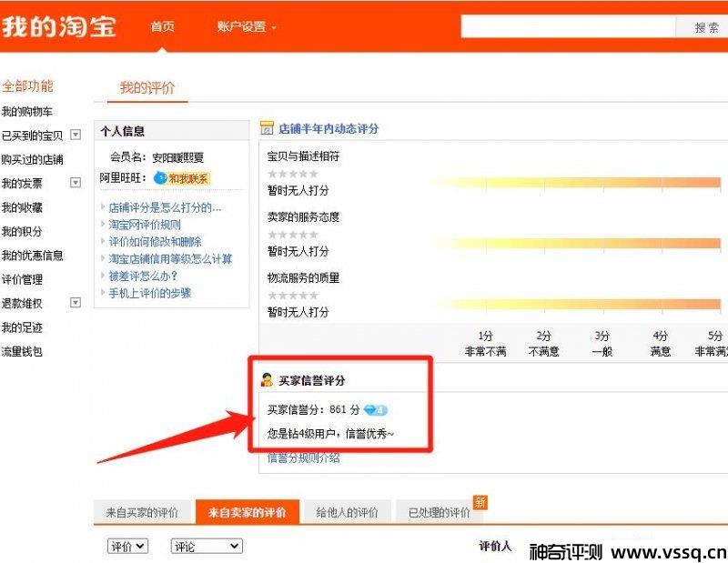The image size is (728, 563).
Task: Go to 首页 in top navigation
Action: 163,26
